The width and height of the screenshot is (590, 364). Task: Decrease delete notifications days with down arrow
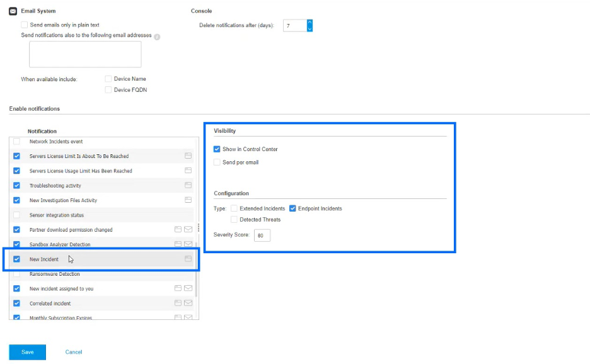[309, 29]
